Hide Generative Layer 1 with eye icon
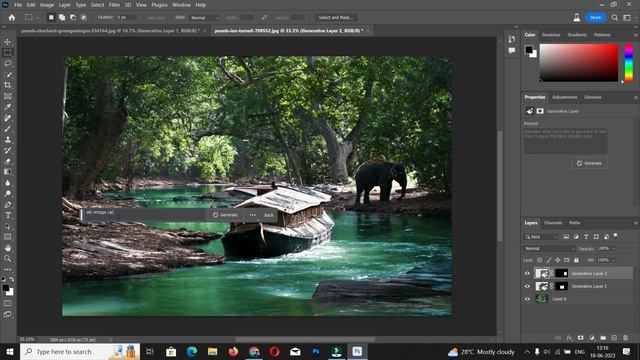640x360 pixels. [x=527, y=286]
